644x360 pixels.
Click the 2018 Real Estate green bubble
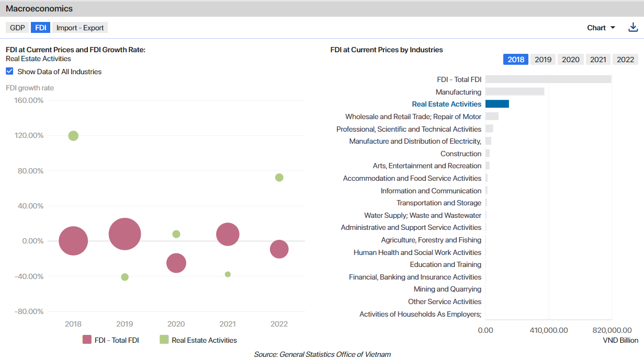click(x=73, y=136)
